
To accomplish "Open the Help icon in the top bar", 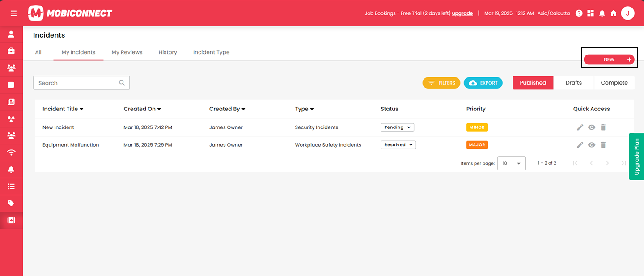I will point(579,13).
